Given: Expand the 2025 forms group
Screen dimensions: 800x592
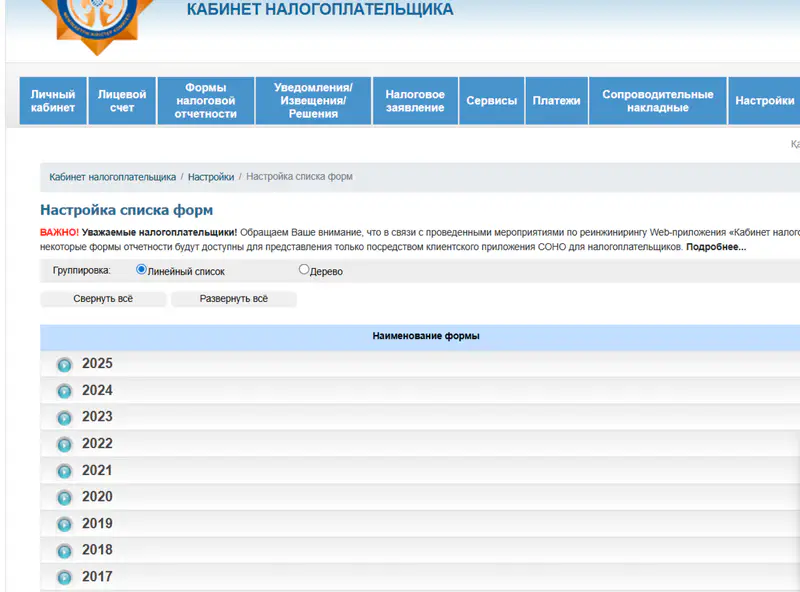Looking at the screenshot, I should (x=65, y=365).
